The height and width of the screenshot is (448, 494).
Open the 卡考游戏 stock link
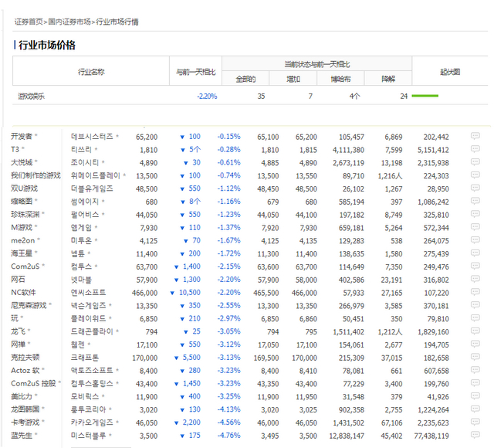[25, 423]
